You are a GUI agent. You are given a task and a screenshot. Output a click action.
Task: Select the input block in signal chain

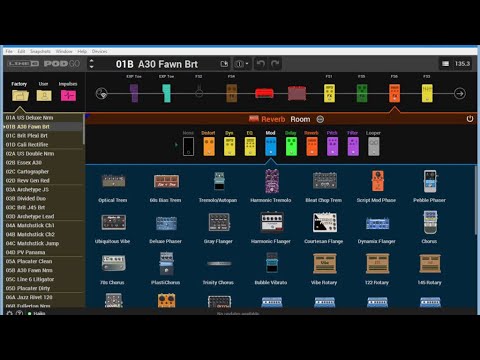click(x=101, y=93)
